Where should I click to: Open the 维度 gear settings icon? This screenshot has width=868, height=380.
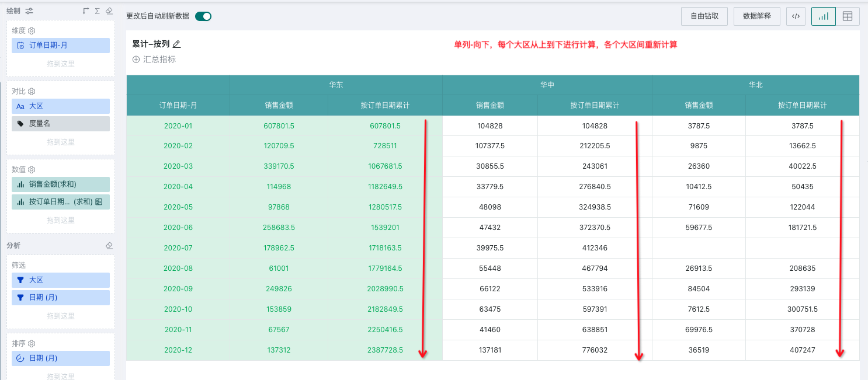tap(32, 31)
